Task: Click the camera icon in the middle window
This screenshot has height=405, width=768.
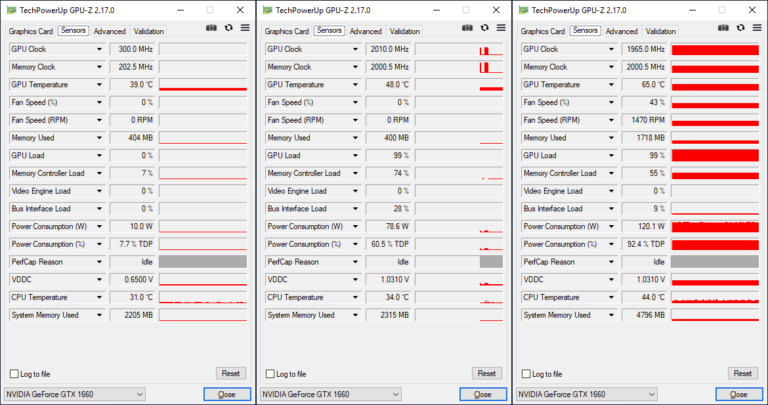Action: 467,28
